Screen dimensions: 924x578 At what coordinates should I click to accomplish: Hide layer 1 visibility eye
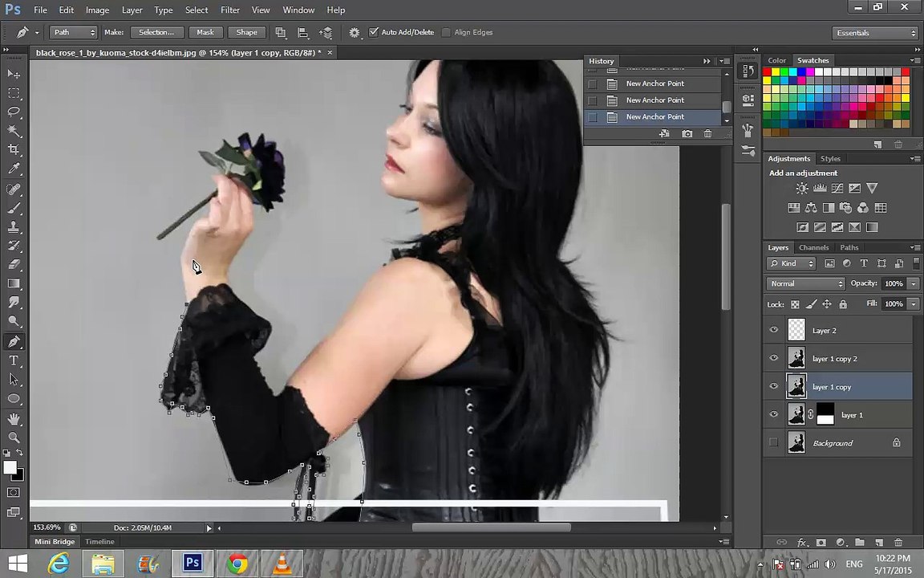click(774, 414)
